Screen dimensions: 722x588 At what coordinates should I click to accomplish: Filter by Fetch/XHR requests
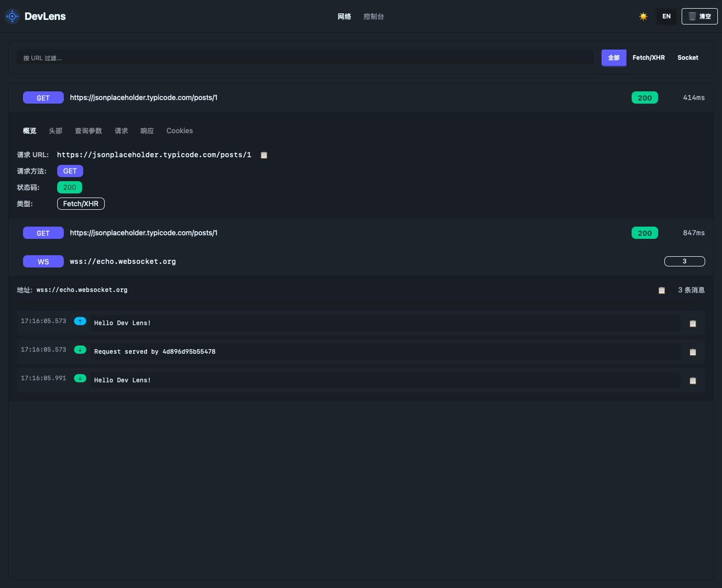pos(648,58)
